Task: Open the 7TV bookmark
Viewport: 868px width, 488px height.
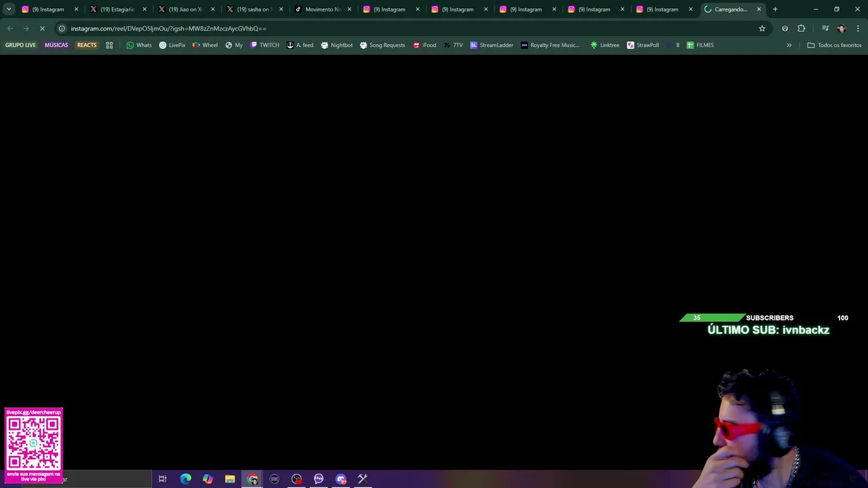Action: pyautogui.click(x=453, y=45)
